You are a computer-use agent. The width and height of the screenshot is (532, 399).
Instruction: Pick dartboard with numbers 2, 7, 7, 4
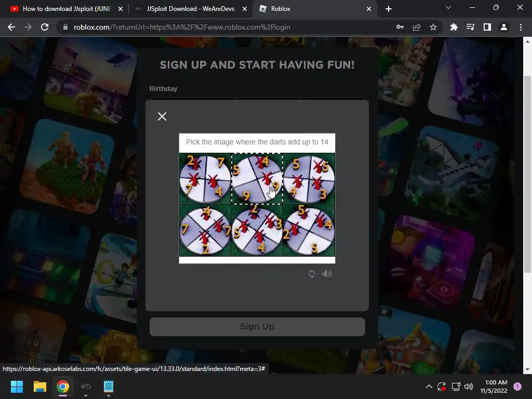[x=205, y=179]
